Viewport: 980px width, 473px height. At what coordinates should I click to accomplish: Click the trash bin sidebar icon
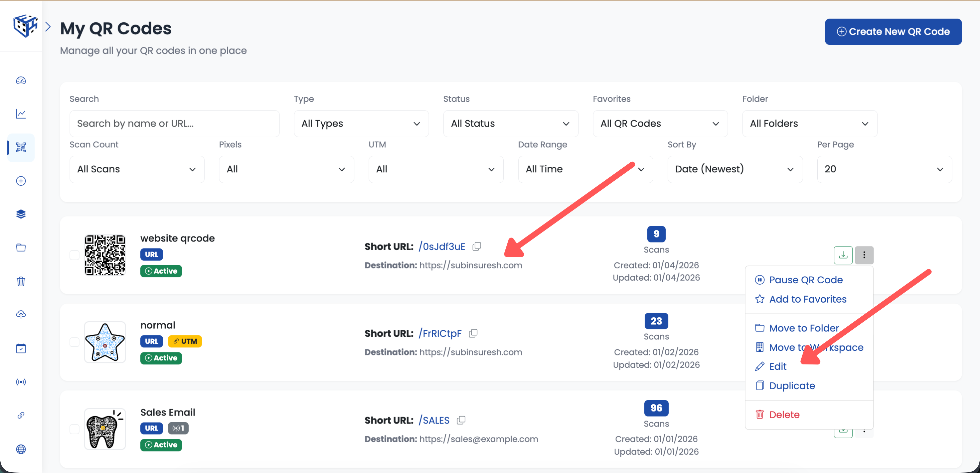tap(21, 281)
